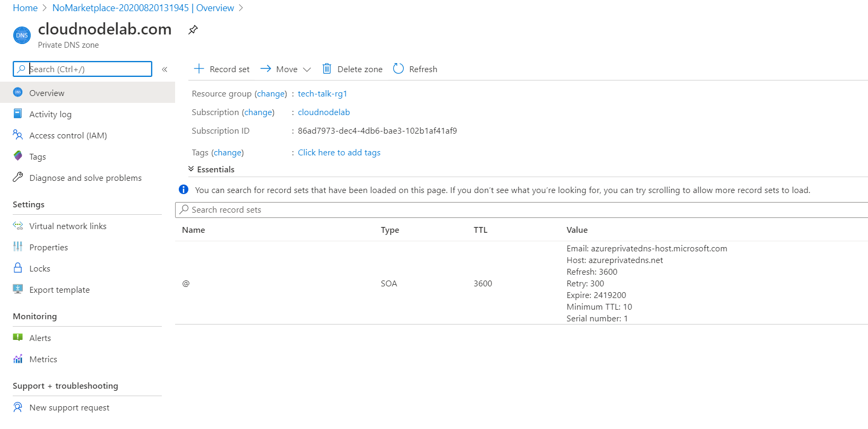This screenshot has height=429, width=868.
Task: Collapse the Essentials section
Action: click(x=191, y=169)
